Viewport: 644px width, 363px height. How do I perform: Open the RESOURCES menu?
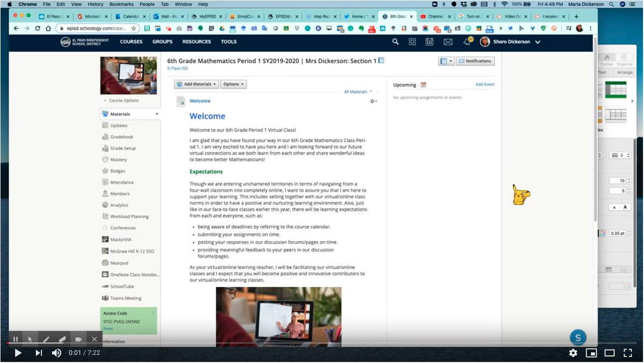coord(196,41)
